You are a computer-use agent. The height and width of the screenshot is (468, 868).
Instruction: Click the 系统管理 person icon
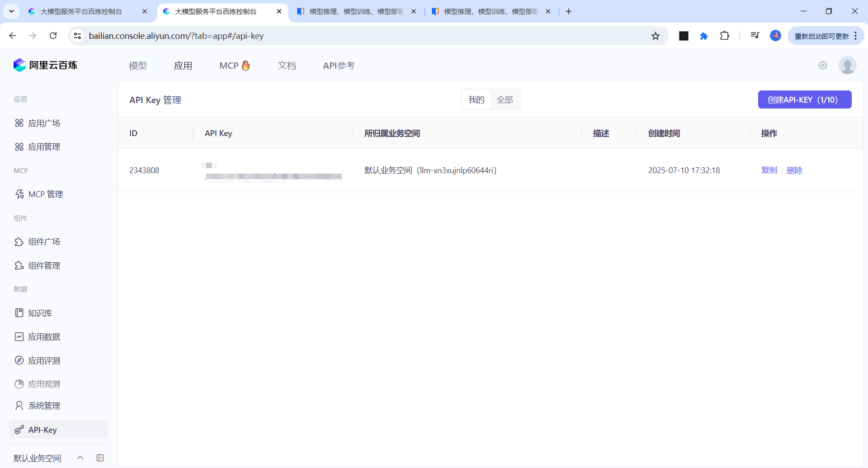click(19, 406)
